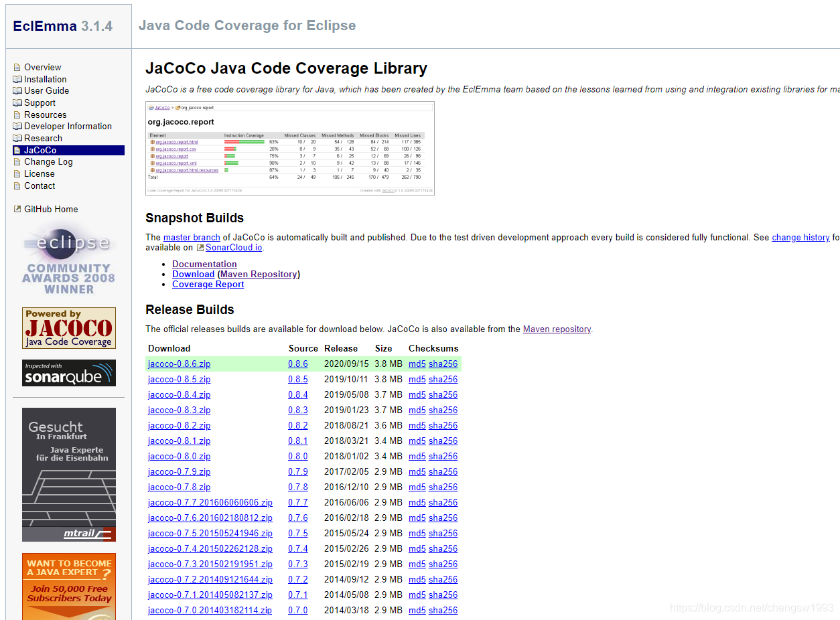Open md5 checksum for jacoco-0.8.4
The height and width of the screenshot is (620, 840).
click(417, 394)
